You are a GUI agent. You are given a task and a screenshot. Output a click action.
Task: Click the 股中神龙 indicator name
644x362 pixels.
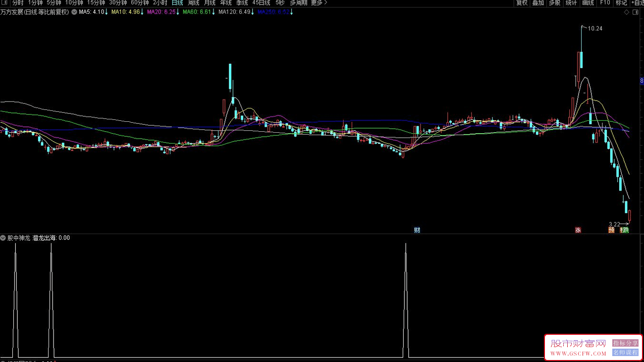point(19,238)
